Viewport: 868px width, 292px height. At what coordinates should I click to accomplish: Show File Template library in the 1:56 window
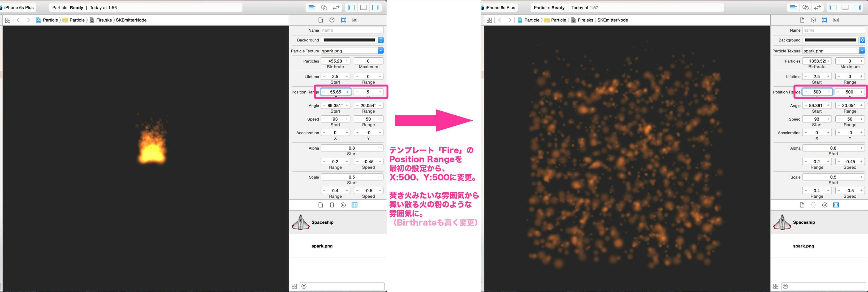click(321, 205)
